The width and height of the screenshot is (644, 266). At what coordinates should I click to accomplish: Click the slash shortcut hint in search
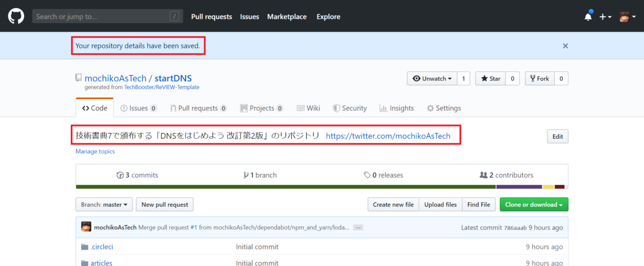pos(174,17)
